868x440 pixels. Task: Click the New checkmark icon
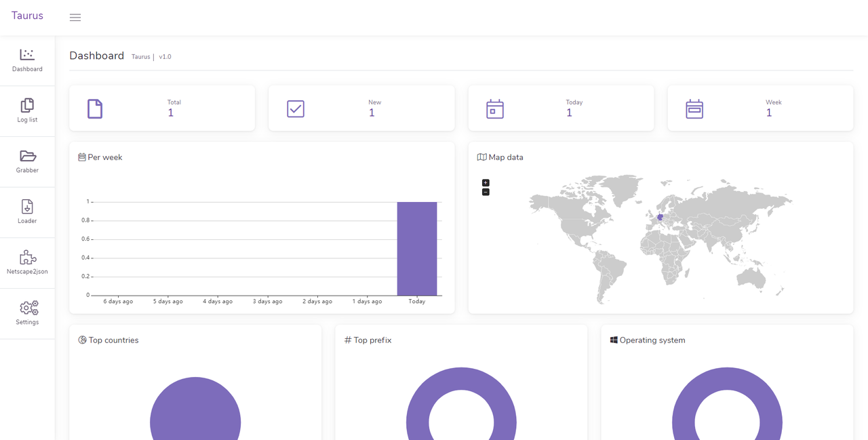(x=296, y=108)
